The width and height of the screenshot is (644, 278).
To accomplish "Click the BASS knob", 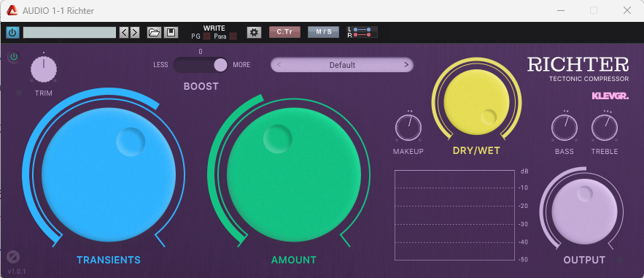I will [x=565, y=128].
